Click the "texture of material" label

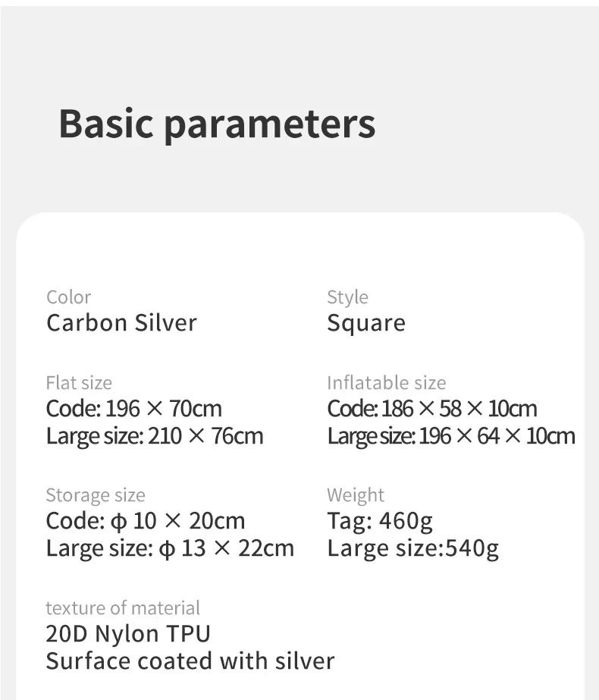point(123,607)
